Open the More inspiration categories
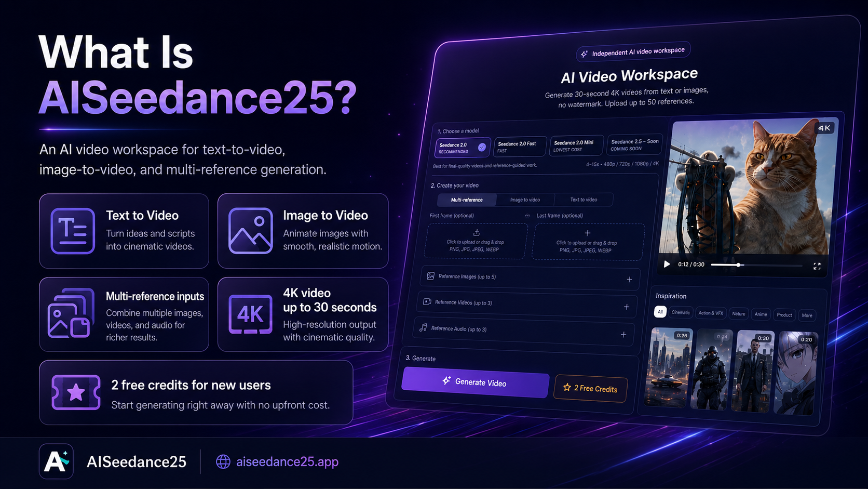 [x=807, y=315]
